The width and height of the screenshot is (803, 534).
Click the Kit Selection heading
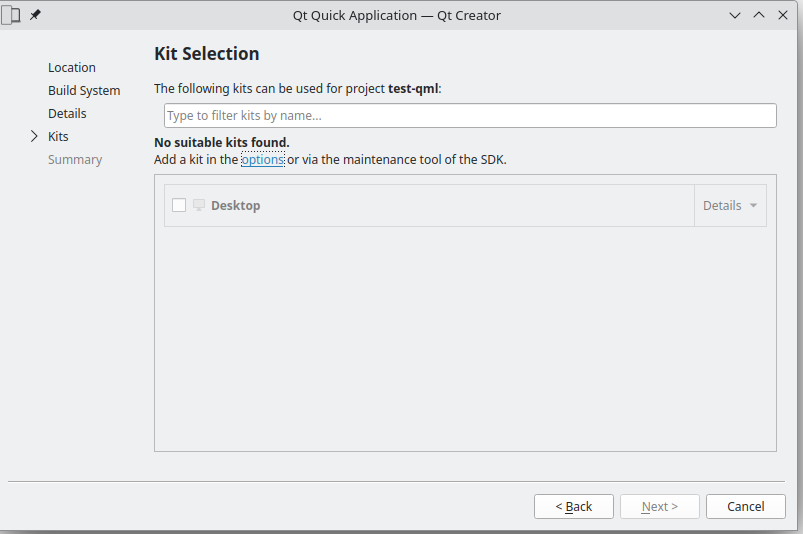pyautogui.click(x=206, y=54)
